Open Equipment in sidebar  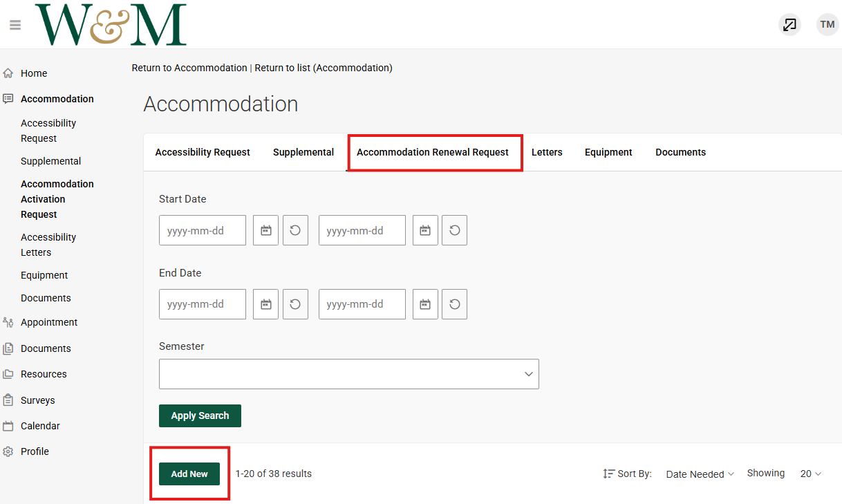click(44, 275)
